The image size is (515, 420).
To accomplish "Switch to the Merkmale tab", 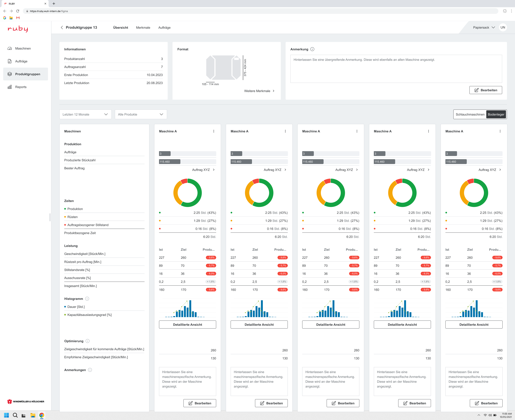I will 143,28.
